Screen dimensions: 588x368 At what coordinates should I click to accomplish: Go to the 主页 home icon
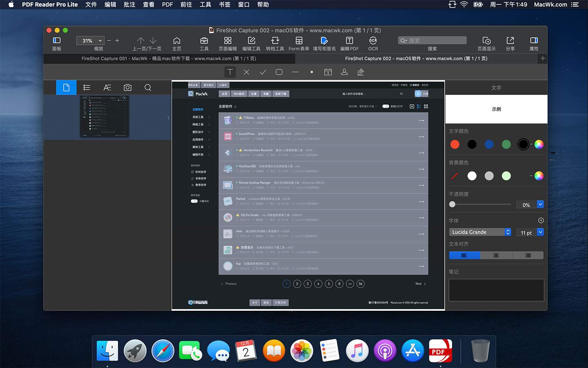(177, 40)
